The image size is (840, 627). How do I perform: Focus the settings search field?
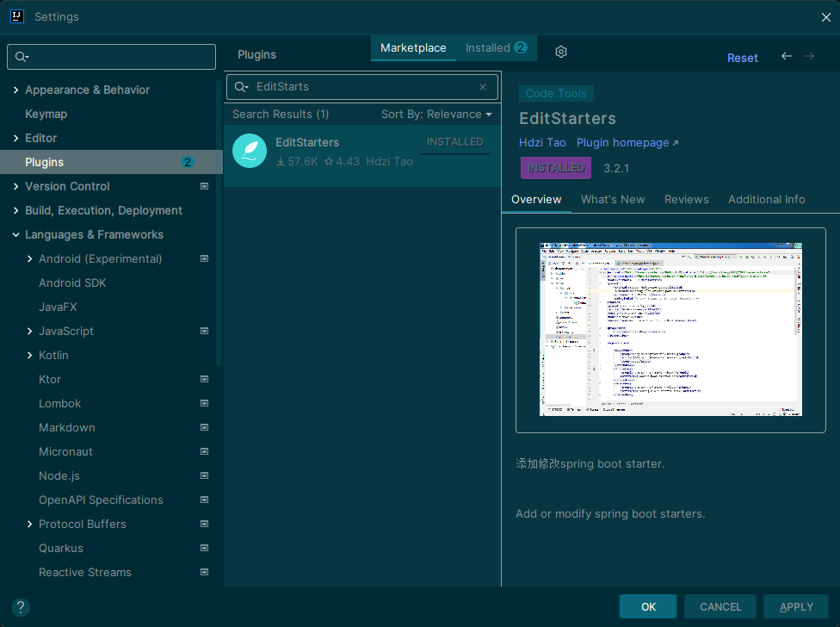pos(111,57)
